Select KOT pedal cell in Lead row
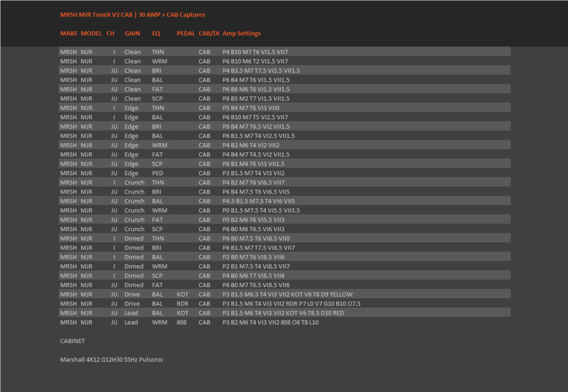The image size is (568, 392). tap(182, 313)
